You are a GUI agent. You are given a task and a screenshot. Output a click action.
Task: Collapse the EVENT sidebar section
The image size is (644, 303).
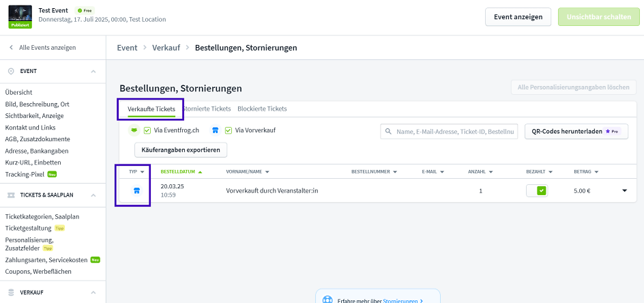(x=93, y=71)
